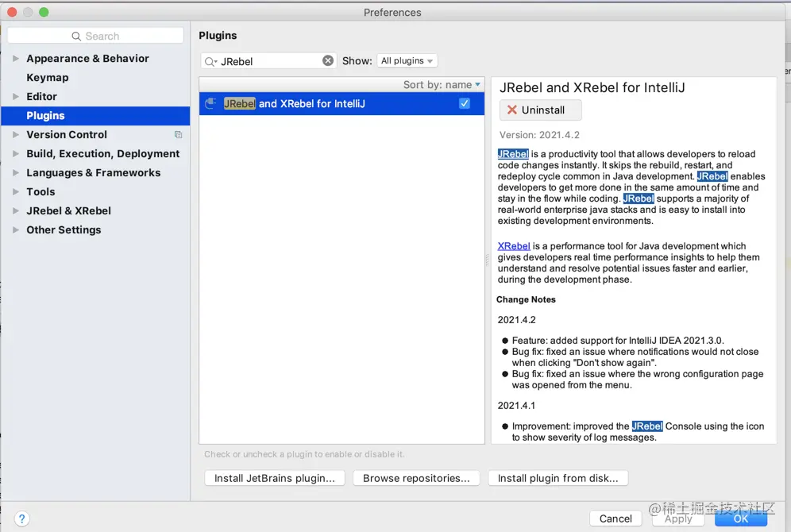The image size is (791, 532).
Task: Open the JRebel link in description
Action: pyautogui.click(x=513, y=154)
